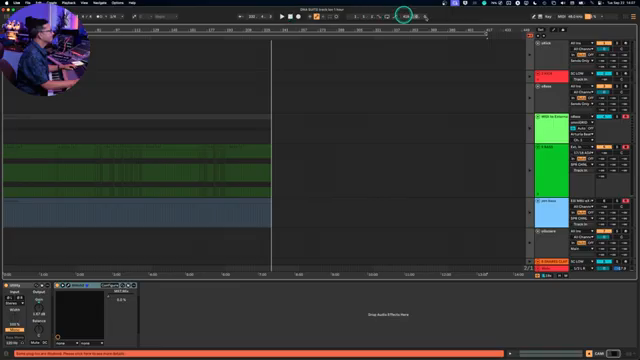Enter MIDI Map mode
Screen dimensions: 640x360
[561, 17]
